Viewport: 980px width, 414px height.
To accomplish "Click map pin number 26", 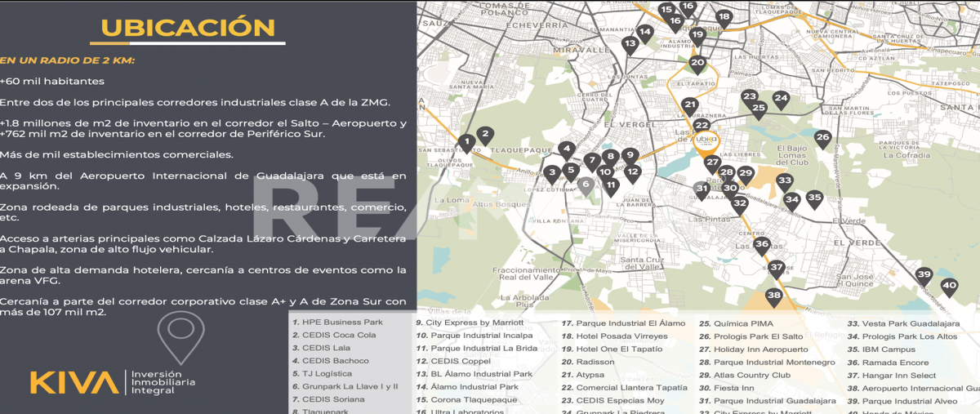I will (822, 140).
